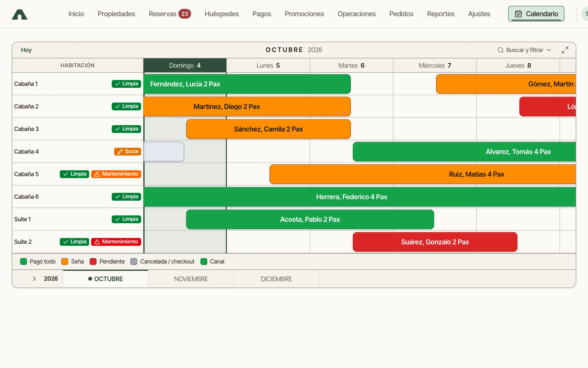Viewport: 588px width, 368px height.
Task: Go to the Pagos section
Action: [x=262, y=14]
